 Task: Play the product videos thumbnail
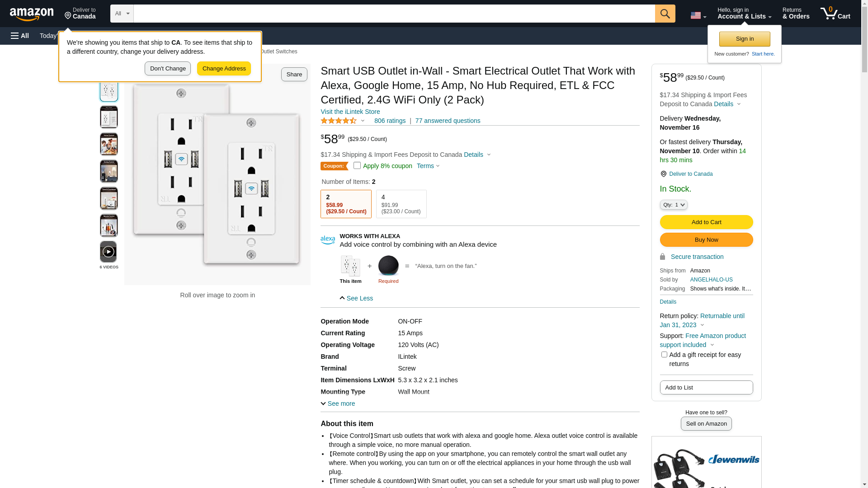[108, 252]
